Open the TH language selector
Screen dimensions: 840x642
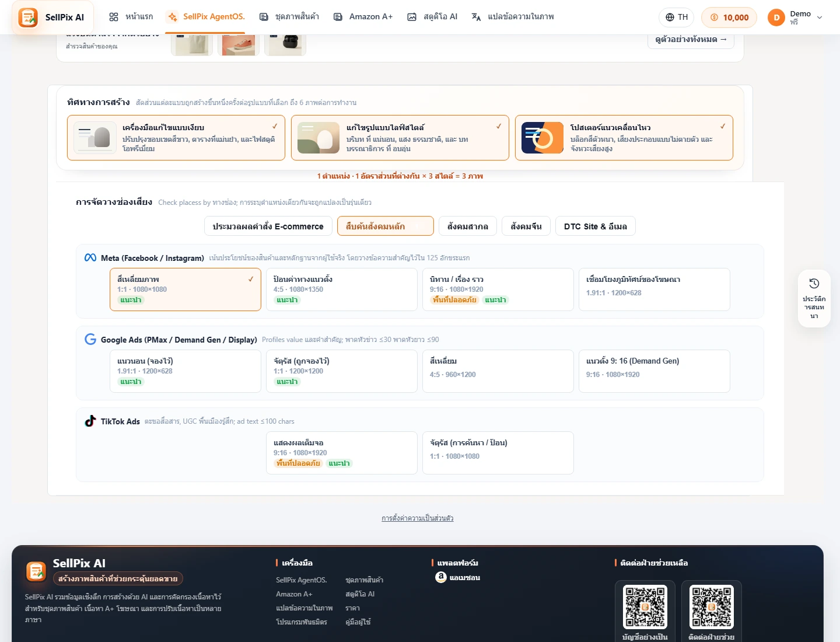pos(677,18)
